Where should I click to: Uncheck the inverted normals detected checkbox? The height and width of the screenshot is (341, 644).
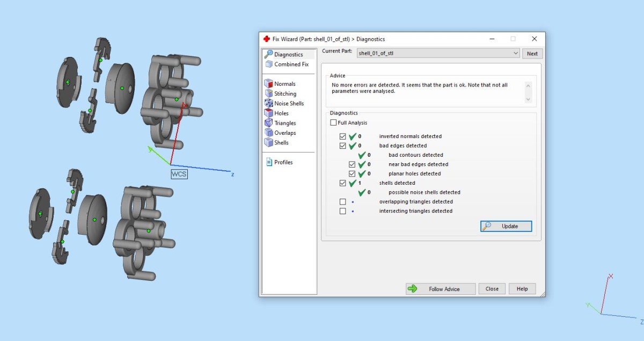(343, 136)
